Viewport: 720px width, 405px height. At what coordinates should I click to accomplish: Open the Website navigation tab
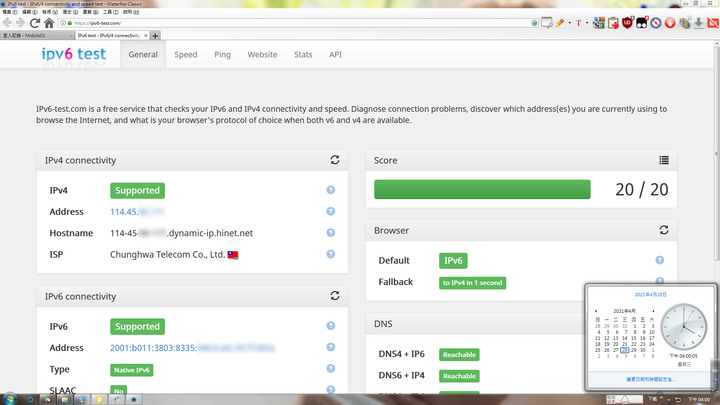pyautogui.click(x=262, y=54)
